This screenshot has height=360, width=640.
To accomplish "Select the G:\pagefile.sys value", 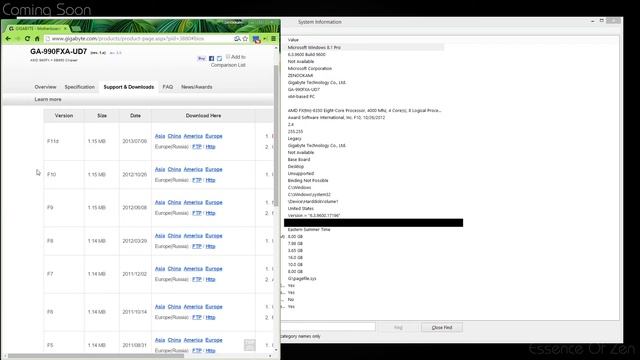I will coord(302,278).
